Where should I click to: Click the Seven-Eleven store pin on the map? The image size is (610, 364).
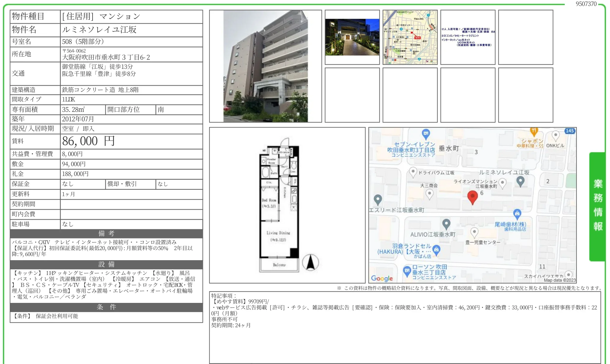click(x=426, y=134)
